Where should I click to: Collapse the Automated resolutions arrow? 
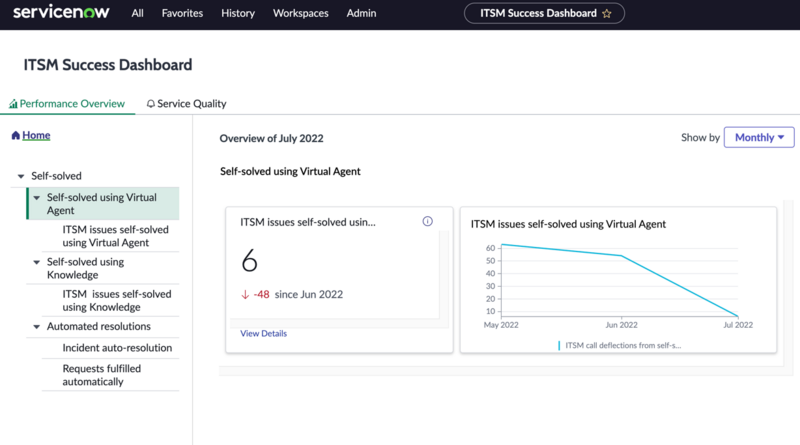pos(37,327)
